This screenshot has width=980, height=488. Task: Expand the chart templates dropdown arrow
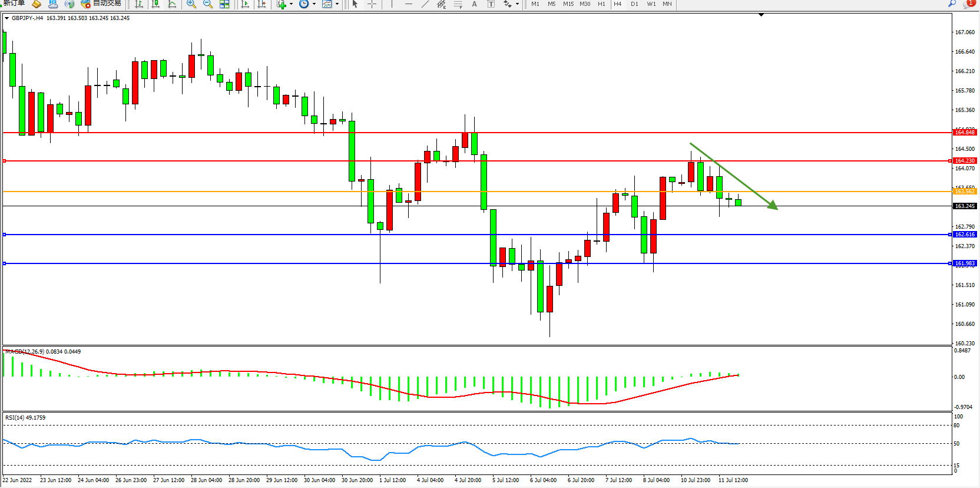coord(337,4)
